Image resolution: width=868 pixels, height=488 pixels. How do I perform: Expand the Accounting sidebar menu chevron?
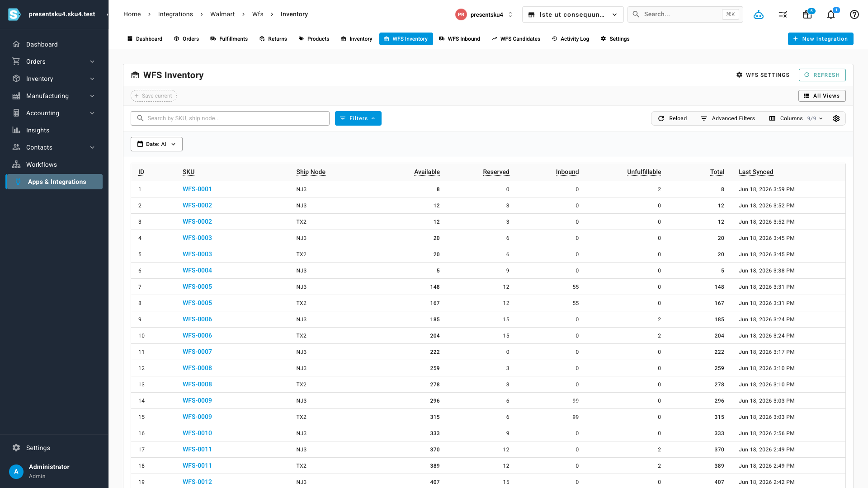point(92,113)
